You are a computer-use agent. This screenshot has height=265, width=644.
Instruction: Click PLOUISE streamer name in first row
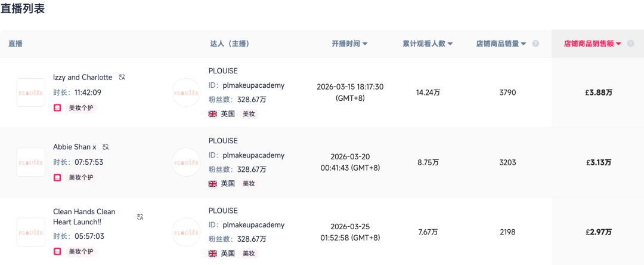tap(223, 71)
